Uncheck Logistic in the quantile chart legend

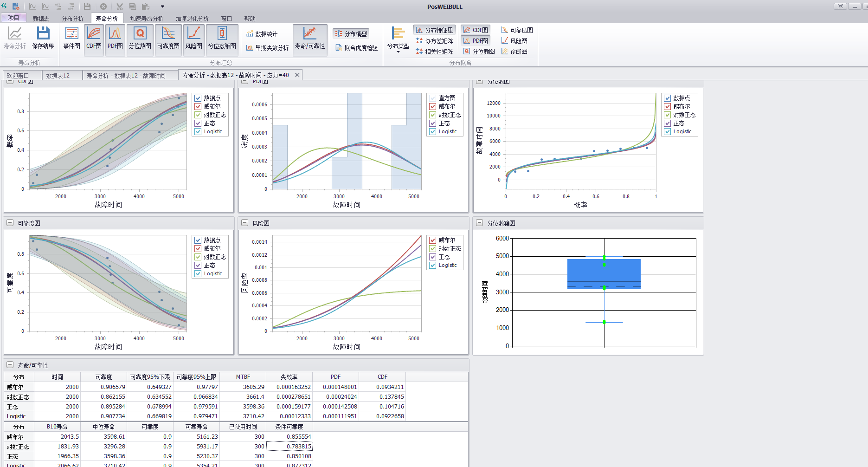point(668,131)
